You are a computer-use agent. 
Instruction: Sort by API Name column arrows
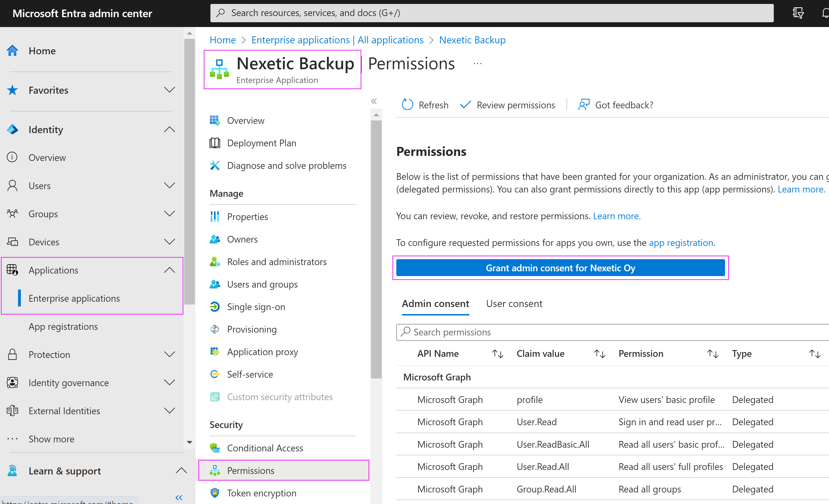(497, 354)
